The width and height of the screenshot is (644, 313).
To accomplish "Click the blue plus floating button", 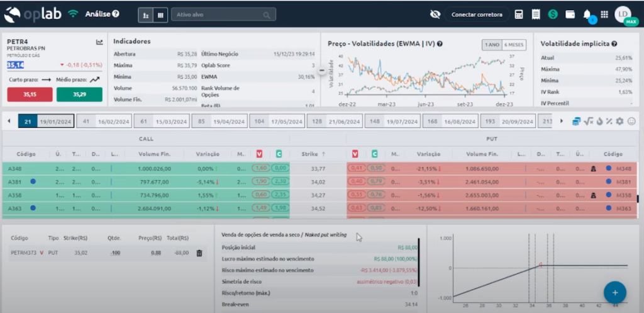I will tap(614, 293).
